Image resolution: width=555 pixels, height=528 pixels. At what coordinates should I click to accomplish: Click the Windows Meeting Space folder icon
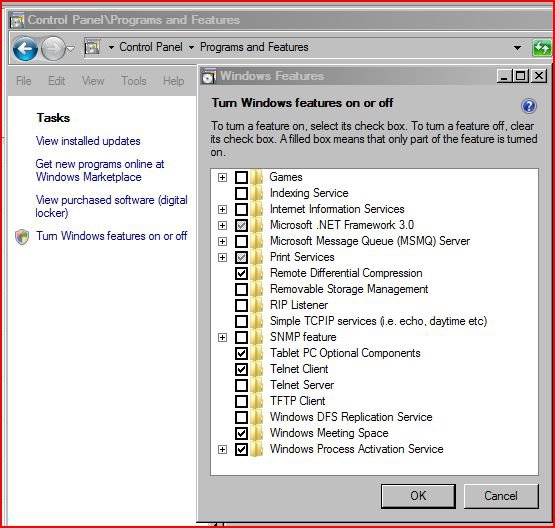pyautogui.click(x=257, y=433)
